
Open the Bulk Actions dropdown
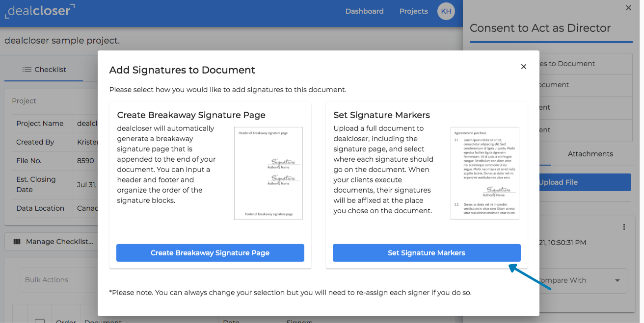[59, 280]
